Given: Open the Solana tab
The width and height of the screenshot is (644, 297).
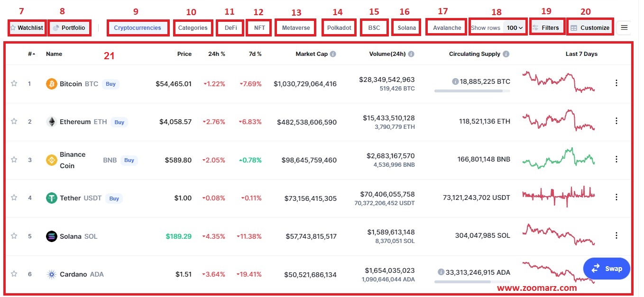Looking at the screenshot, I should point(407,28).
